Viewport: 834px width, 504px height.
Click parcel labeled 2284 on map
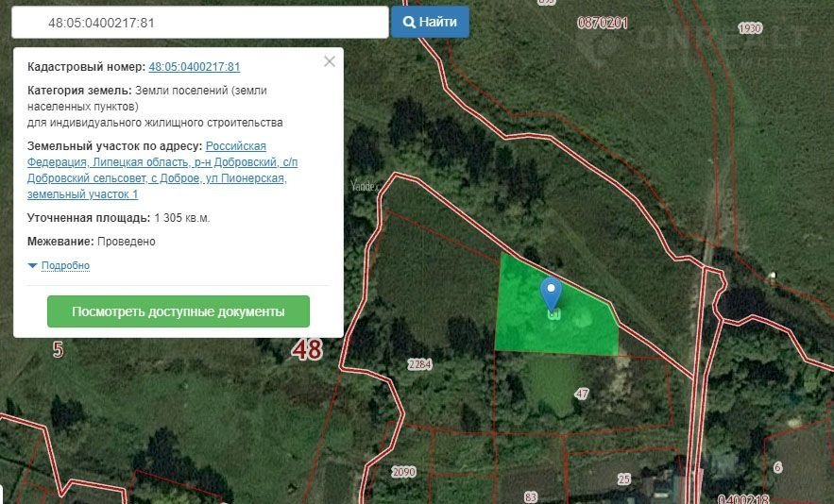coord(419,364)
